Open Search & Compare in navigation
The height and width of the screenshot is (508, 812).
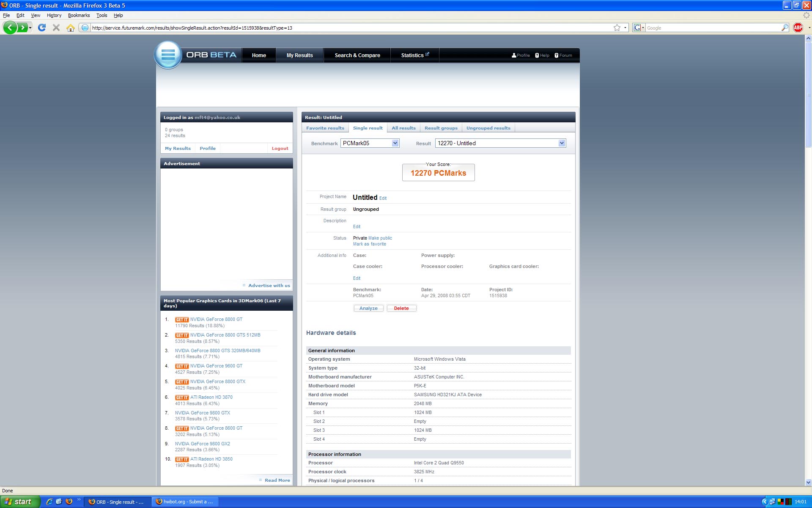[x=357, y=55]
